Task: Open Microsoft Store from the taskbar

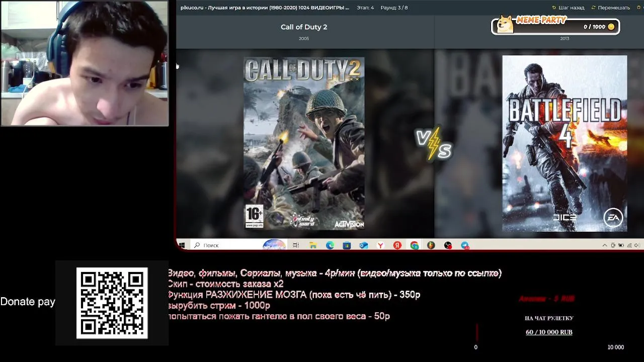Action: (347, 245)
